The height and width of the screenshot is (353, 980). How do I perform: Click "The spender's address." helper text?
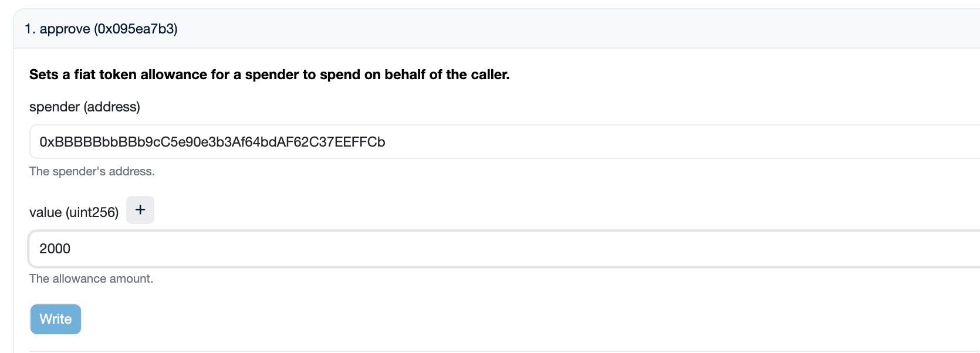coord(92,171)
